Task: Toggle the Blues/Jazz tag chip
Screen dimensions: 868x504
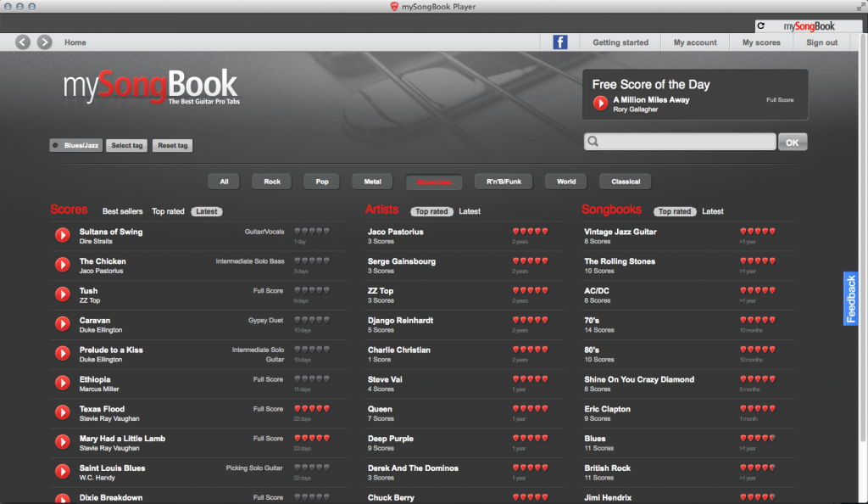Action: (x=75, y=145)
